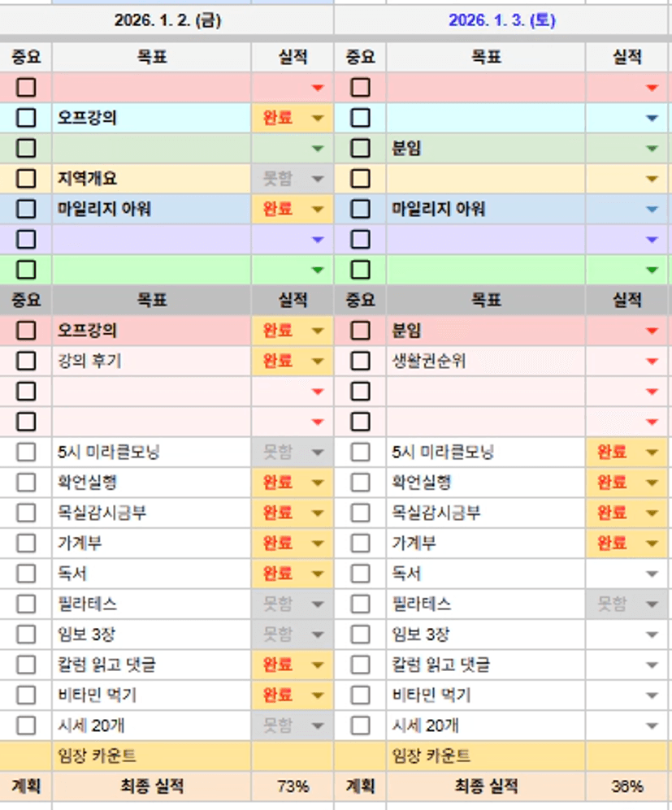Click Friday's 칼럼 읽고 댓글 goal cell
This screenshot has height=810, width=672.
coord(152,665)
